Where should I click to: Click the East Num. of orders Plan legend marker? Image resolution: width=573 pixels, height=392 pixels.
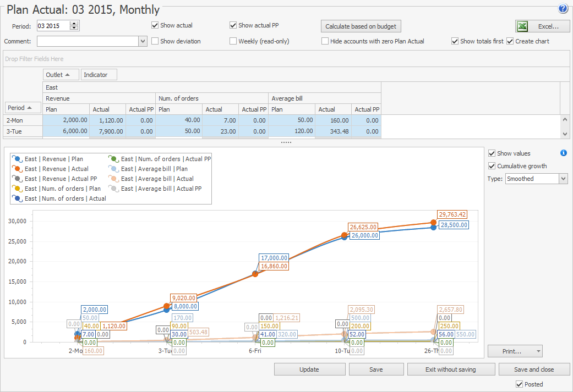(x=17, y=189)
